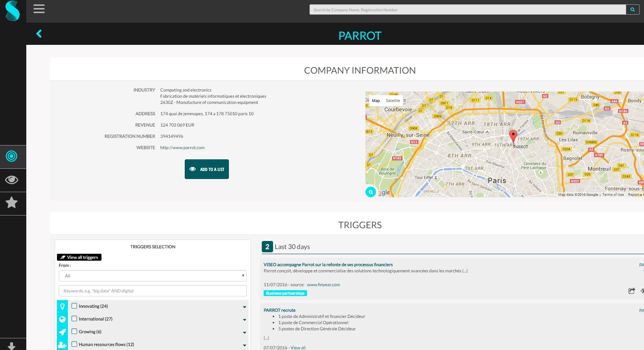
Task: Click the Computing and electronics industry text
Action: coord(186,90)
